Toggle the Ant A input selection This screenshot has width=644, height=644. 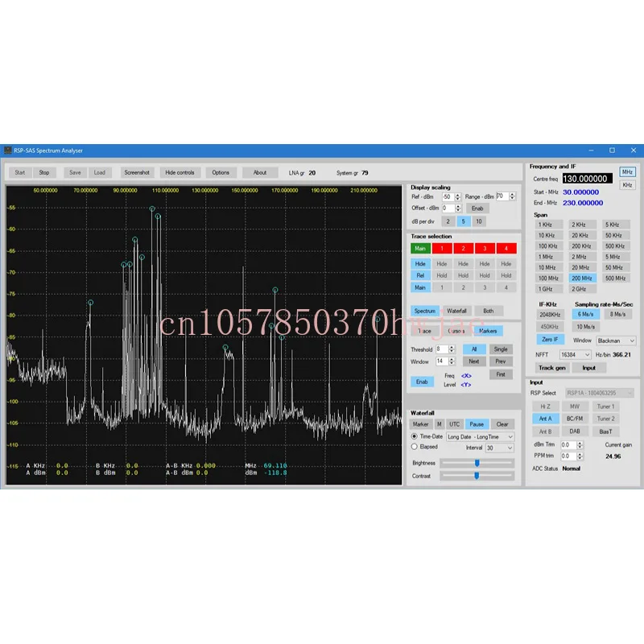pyautogui.click(x=545, y=419)
